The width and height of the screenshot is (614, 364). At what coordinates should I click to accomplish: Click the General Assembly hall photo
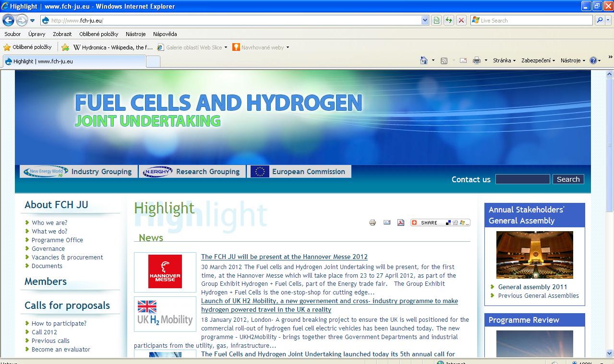click(535, 255)
